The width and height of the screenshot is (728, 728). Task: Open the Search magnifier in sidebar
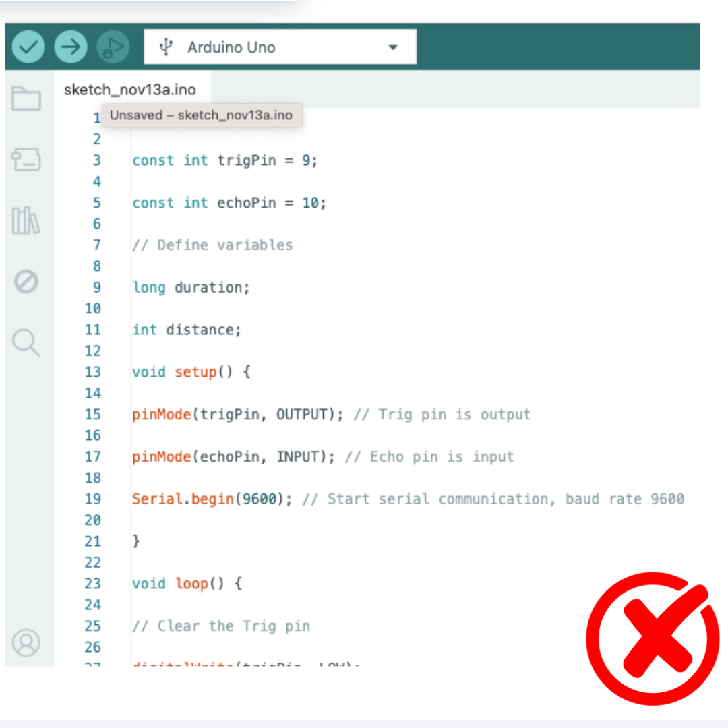point(26,342)
